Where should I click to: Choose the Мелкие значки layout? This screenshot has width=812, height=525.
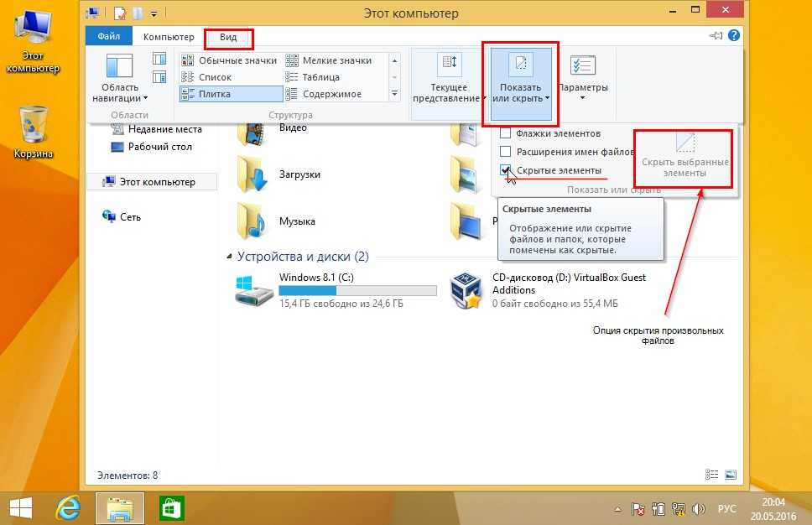point(330,60)
